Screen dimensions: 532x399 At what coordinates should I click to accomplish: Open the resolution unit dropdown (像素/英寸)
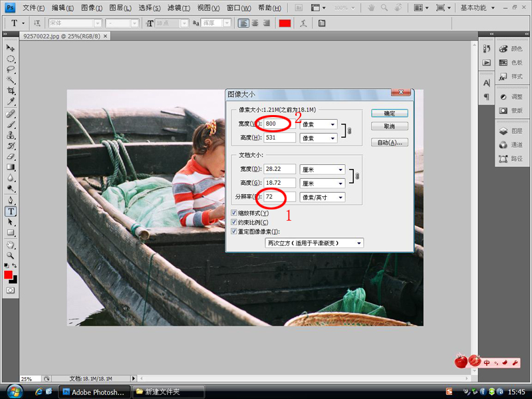(322, 198)
